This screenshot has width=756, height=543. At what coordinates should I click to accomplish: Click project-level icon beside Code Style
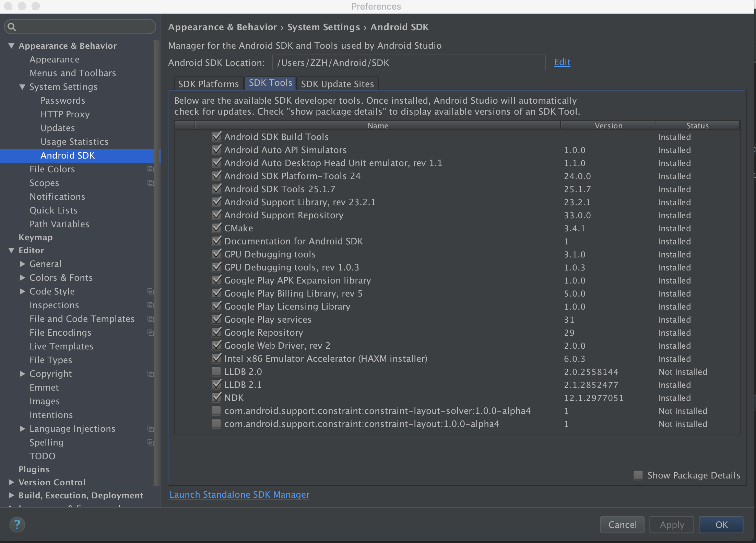pos(150,291)
